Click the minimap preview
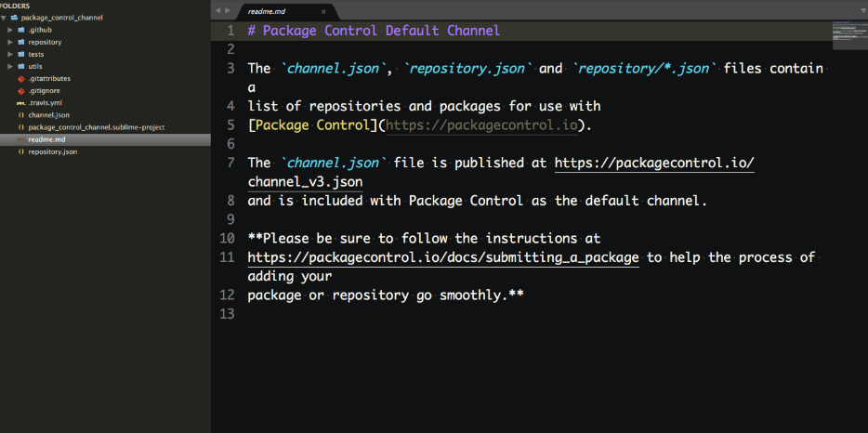The image size is (868, 433). click(x=849, y=35)
